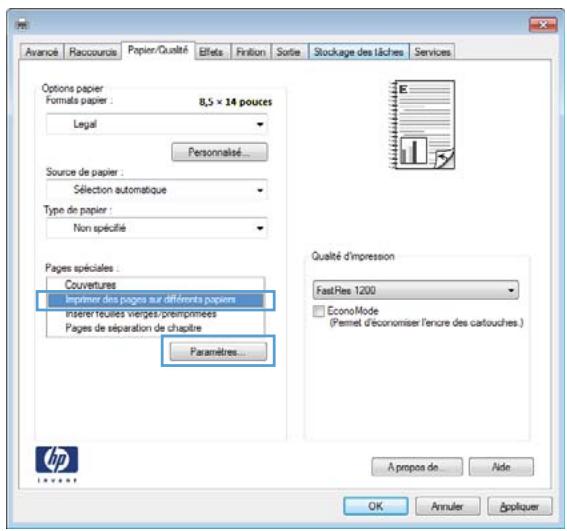Open the FastRes 1200 quality dropdown

coord(415,290)
